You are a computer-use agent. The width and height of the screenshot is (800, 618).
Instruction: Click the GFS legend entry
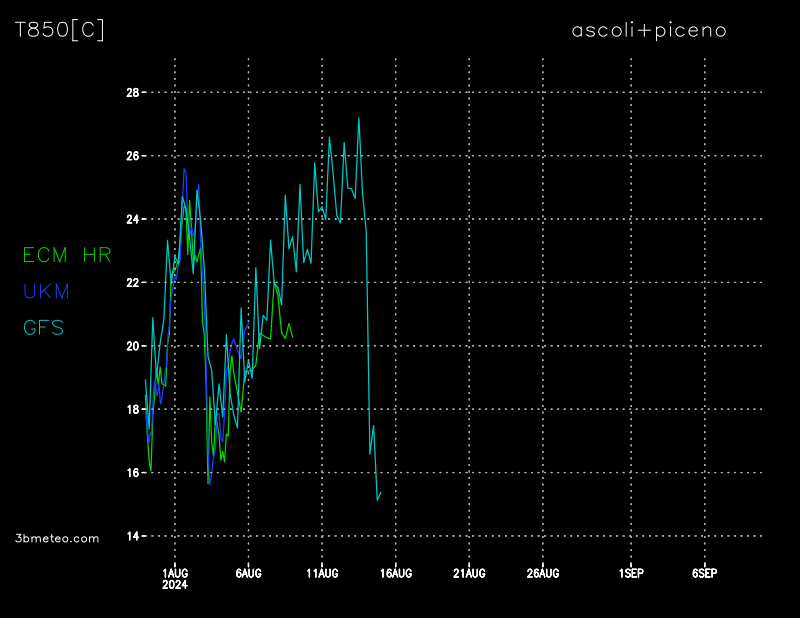coord(43,327)
